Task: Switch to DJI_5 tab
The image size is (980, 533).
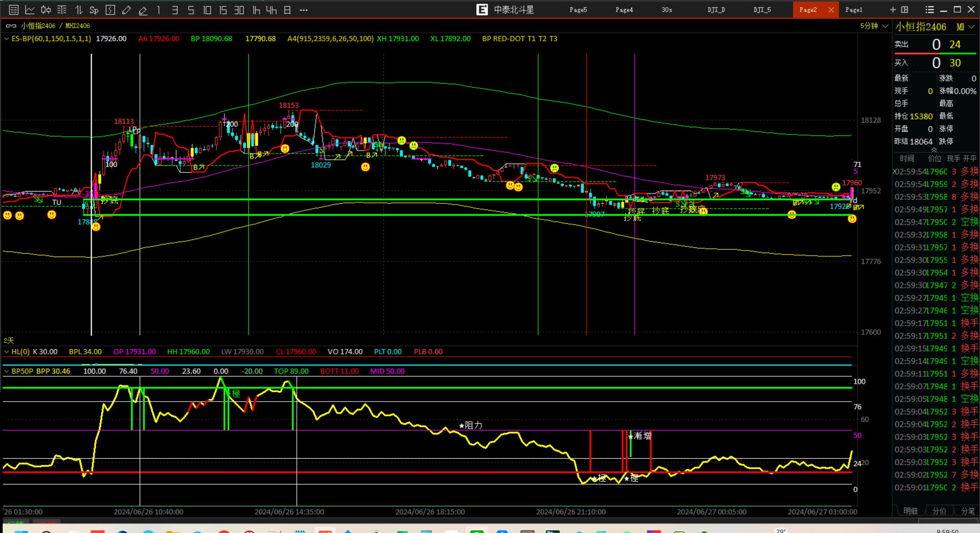Action: (x=762, y=10)
